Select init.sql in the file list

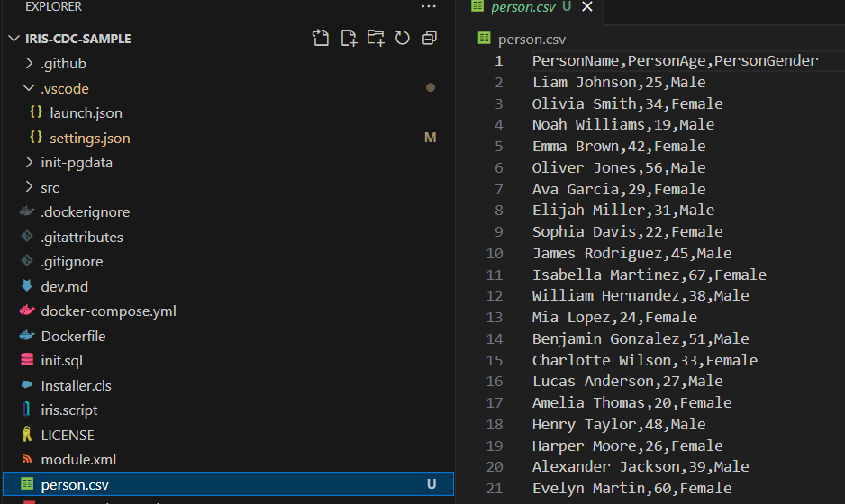[x=60, y=360]
